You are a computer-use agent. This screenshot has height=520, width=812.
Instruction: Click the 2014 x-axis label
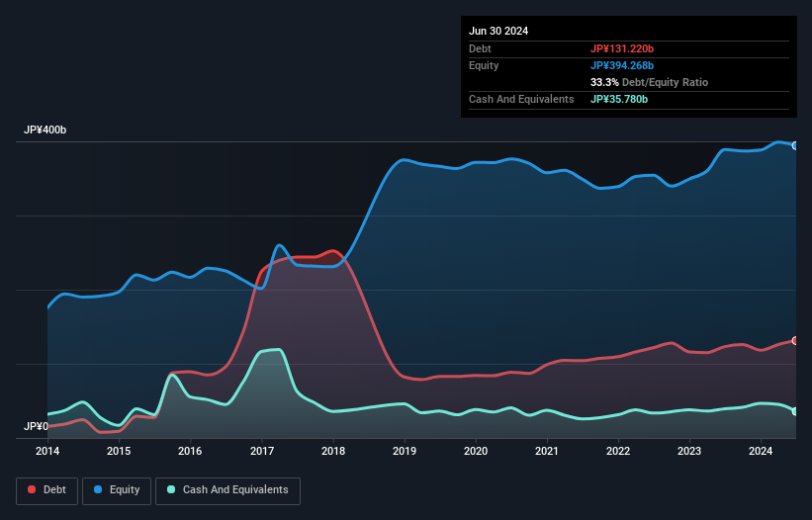pyautogui.click(x=47, y=451)
